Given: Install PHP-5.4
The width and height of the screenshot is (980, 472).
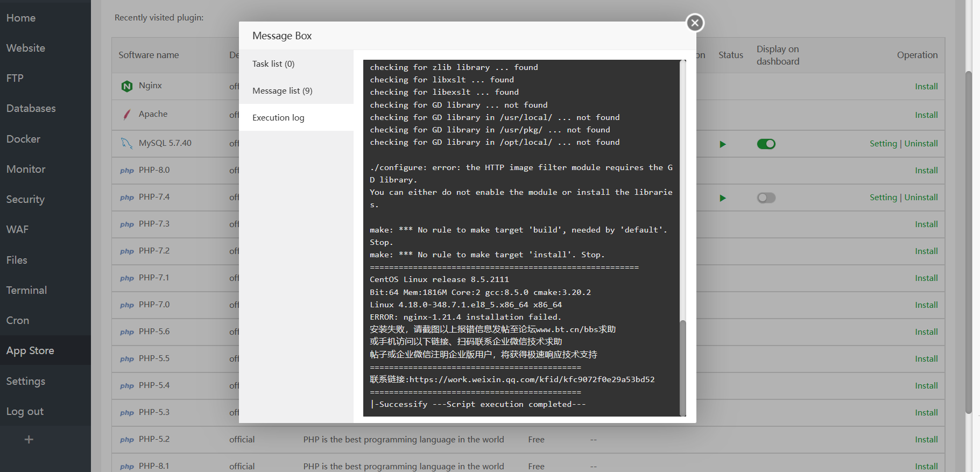Looking at the screenshot, I should coord(926,386).
